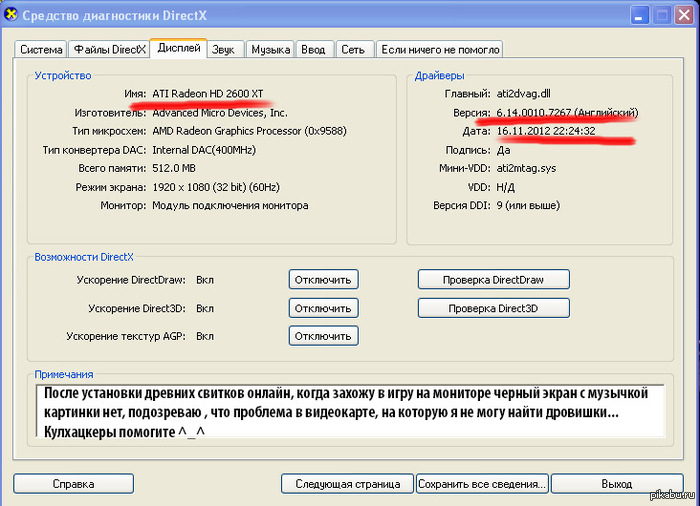Run the Проверка DirectDraw test
Image resolution: width=700 pixels, height=506 pixels.
pos(492,280)
